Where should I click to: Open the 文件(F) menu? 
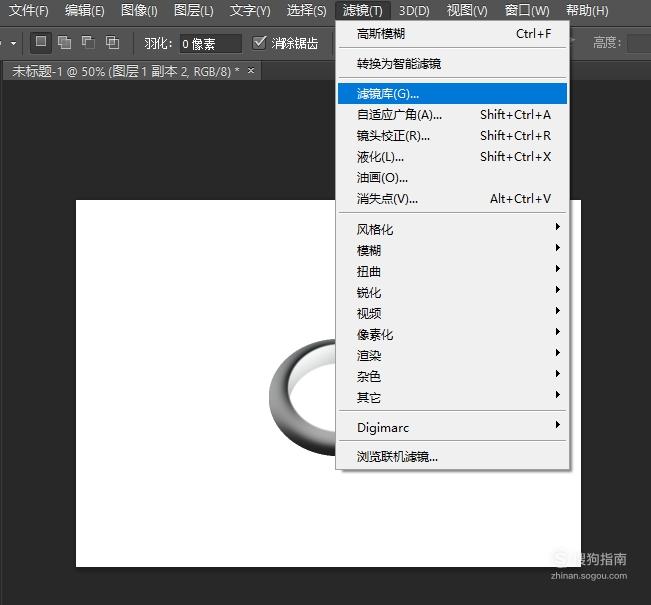[x=29, y=10]
